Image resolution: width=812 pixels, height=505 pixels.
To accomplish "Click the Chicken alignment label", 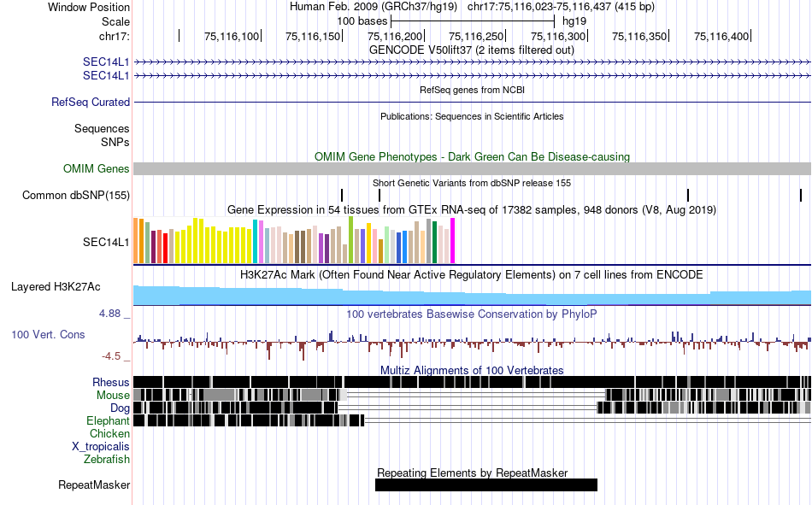I will pyautogui.click(x=109, y=434).
